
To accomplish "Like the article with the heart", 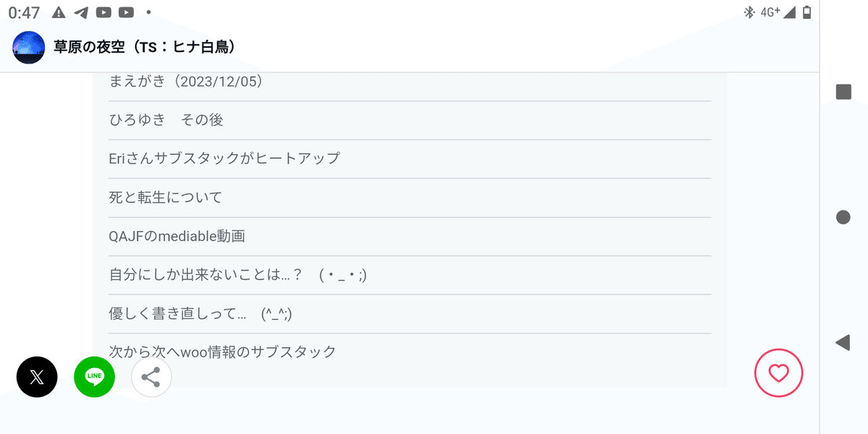I will click(x=778, y=373).
